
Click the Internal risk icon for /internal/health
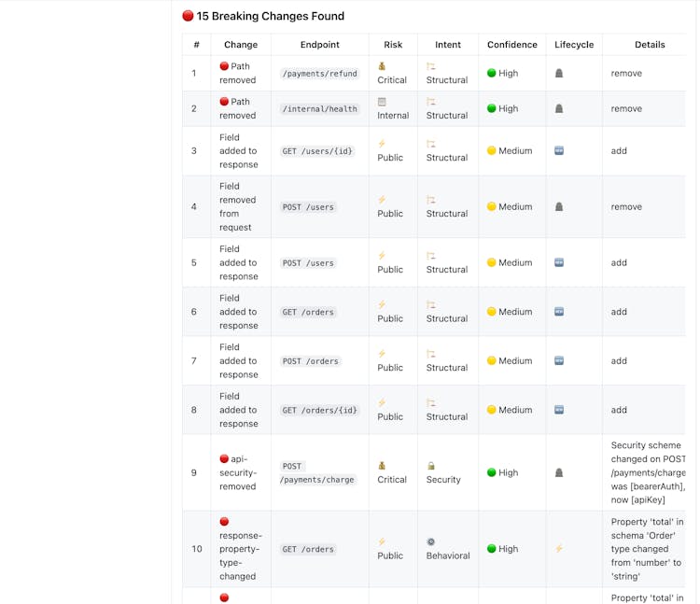click(382, 102)
